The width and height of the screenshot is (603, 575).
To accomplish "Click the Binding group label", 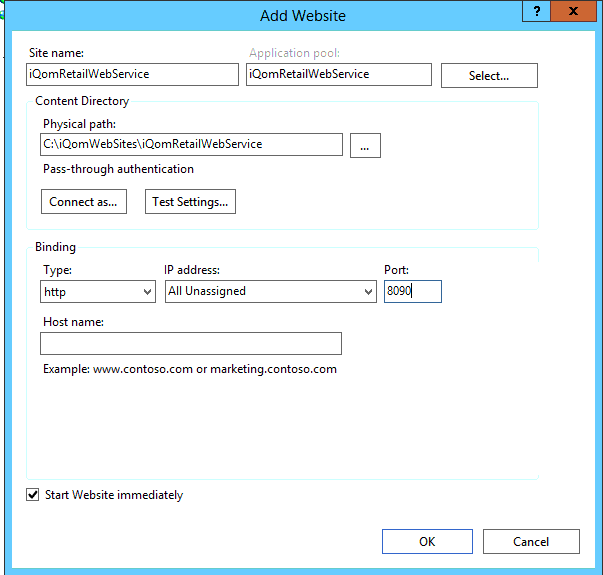I will pyautogui.click(x=55, y=247).
